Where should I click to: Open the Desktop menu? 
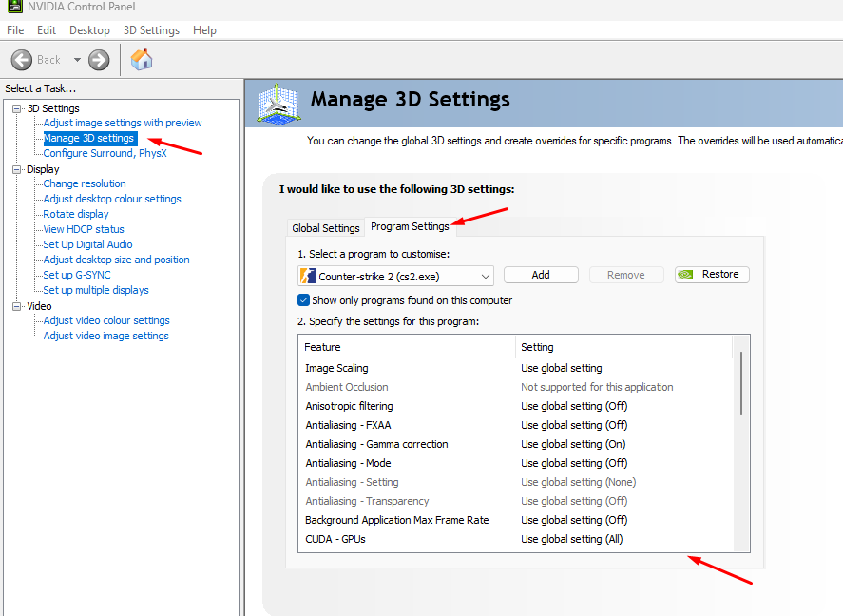point(89,30)
